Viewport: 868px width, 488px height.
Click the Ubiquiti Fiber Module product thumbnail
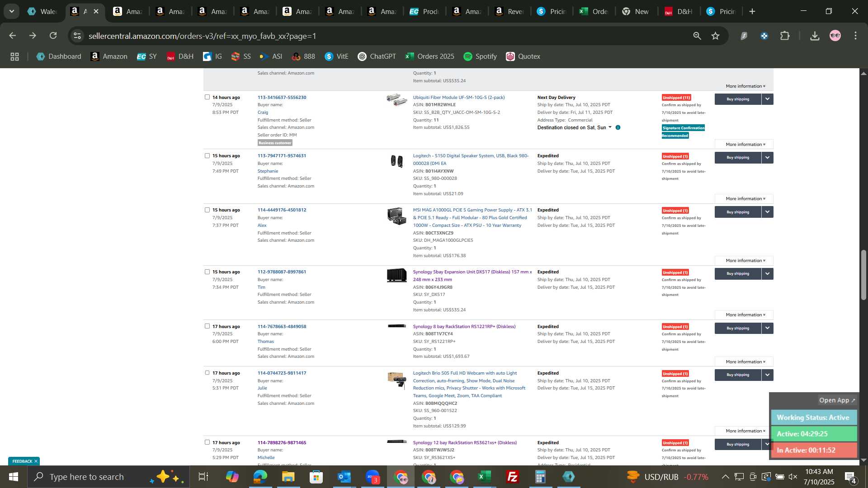[x=396, y=100]
